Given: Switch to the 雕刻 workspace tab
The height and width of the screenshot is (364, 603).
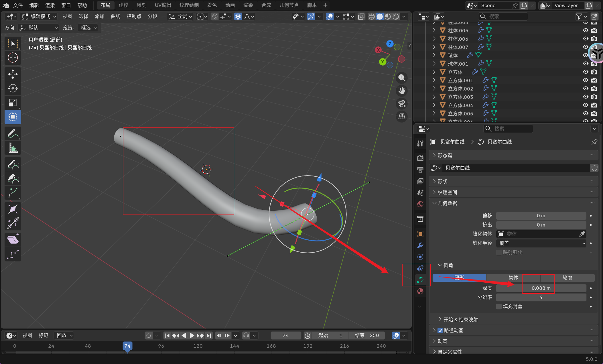Looking at the screenshot, I should (141, 5).
